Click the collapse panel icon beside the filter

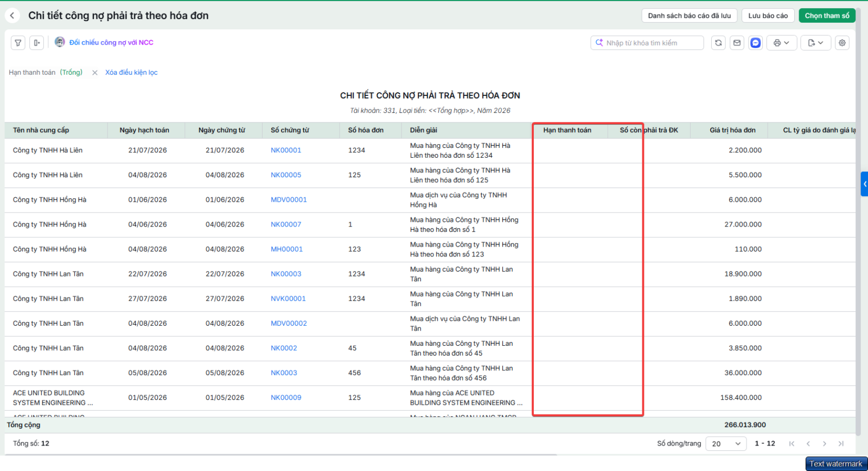[x=36, y=43]
